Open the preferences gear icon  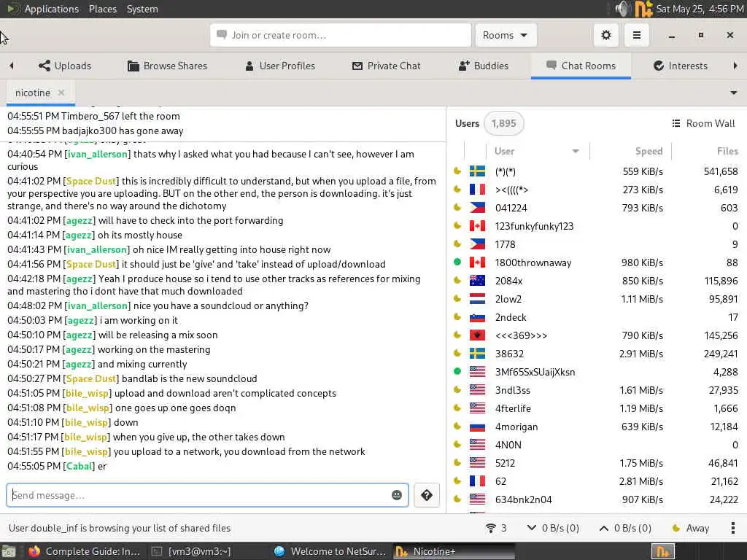[x=606, y=35]
